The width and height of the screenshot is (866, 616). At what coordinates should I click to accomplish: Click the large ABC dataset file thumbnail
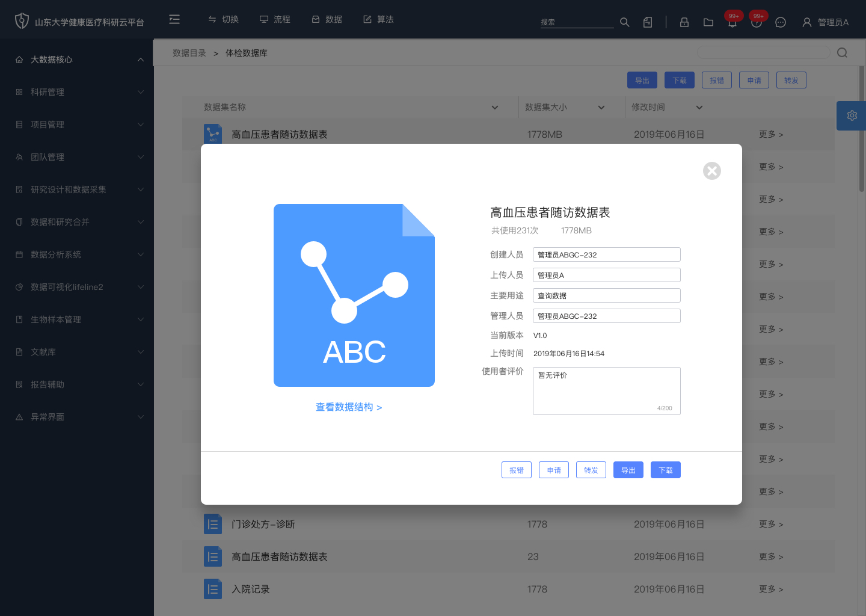point(354,295)
